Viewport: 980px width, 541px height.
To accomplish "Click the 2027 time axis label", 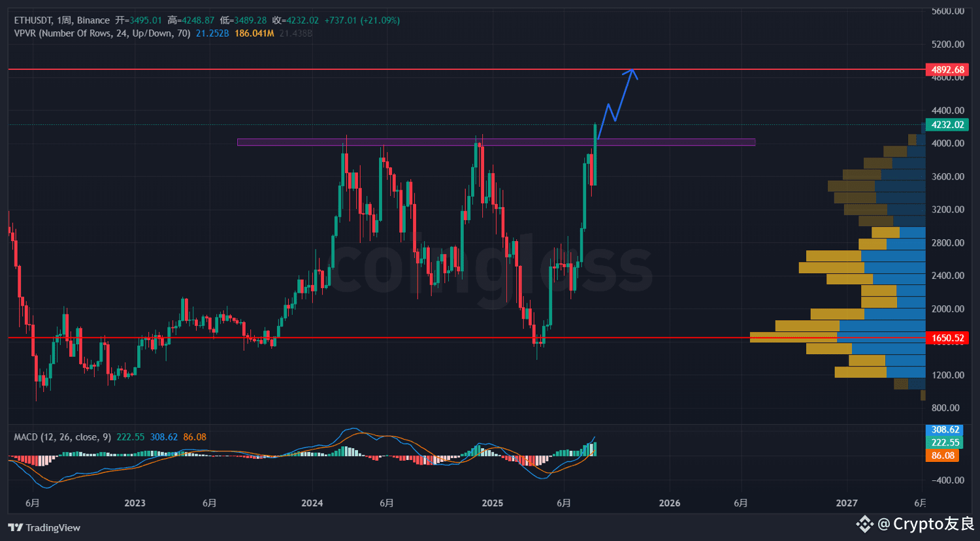I will tap(847, 503).
